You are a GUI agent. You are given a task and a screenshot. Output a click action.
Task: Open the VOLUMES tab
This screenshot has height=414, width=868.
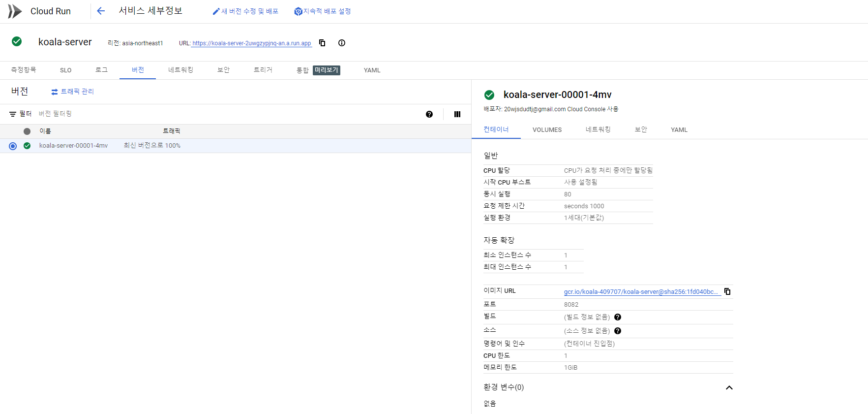(x=547, y=129)
